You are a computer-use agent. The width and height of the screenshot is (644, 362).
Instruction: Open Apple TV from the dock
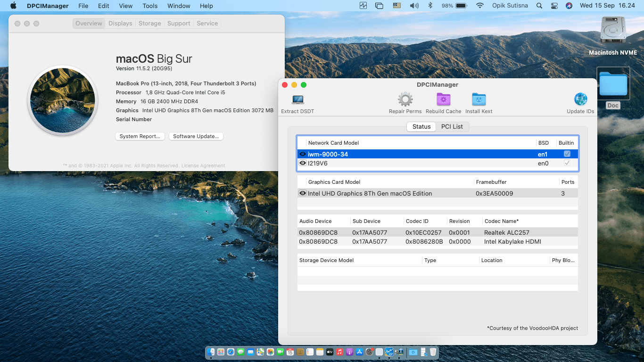tap(330, 352)
